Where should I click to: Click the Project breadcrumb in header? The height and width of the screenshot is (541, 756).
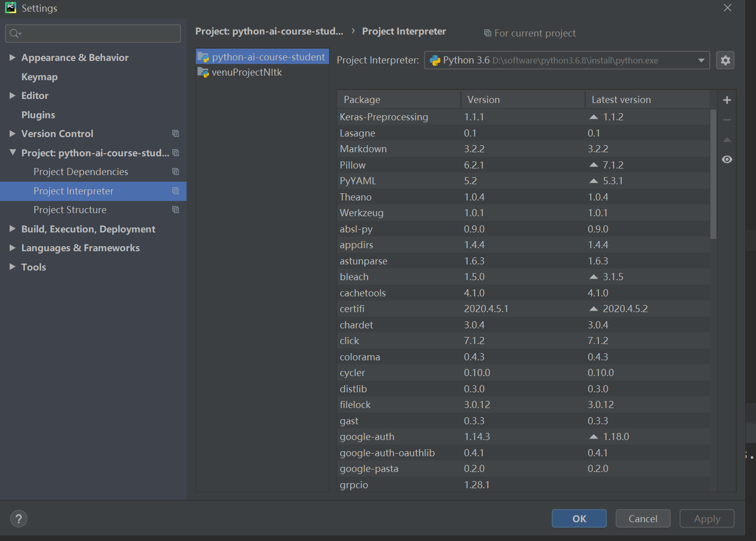coord(269,31)
